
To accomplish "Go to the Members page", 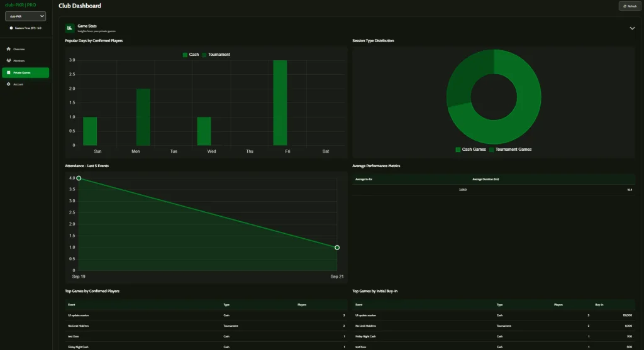I will click(19, 61).
